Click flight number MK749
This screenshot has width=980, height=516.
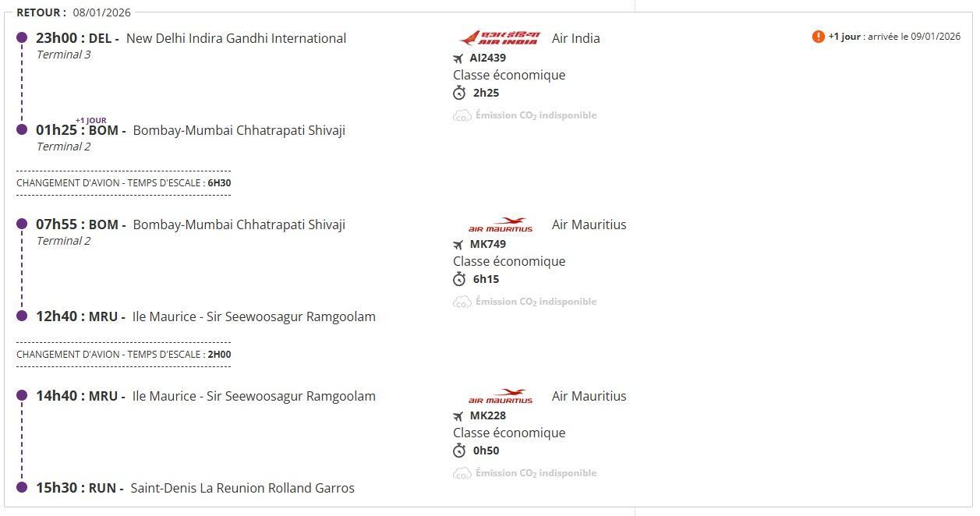[x=487, y=244]
